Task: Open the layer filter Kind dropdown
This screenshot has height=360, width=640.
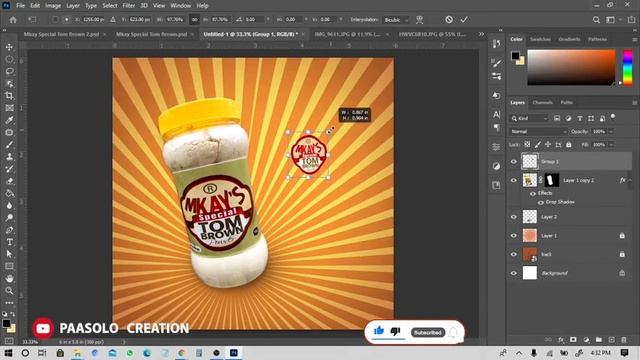Action: click(x=529, y=118)
